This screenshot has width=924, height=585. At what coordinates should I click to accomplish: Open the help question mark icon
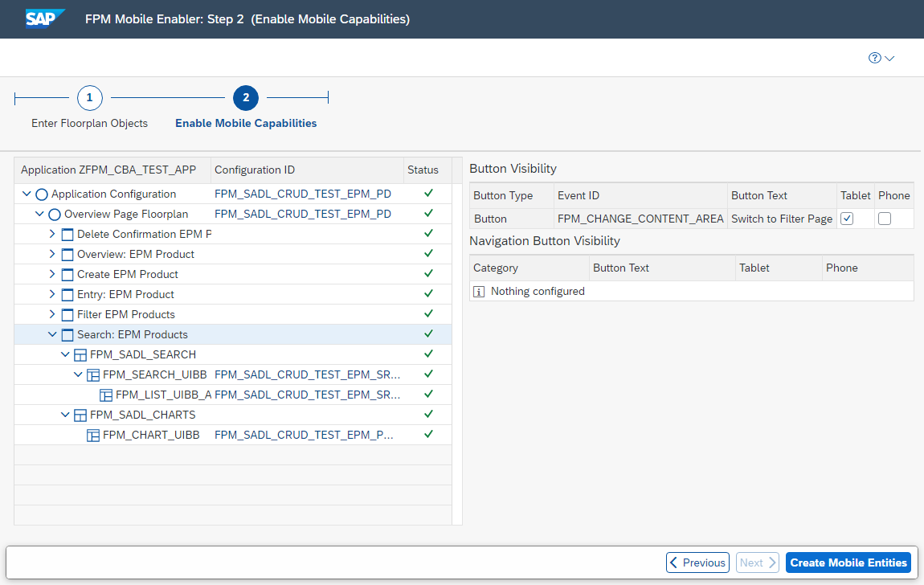(874, 57)
